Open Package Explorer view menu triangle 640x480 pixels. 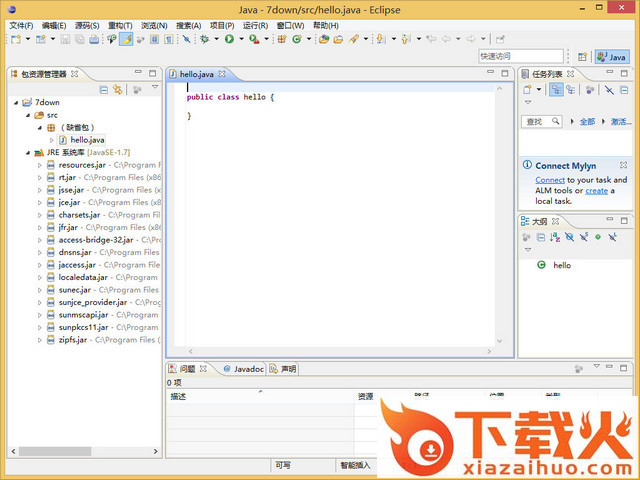tap(155, 87)
